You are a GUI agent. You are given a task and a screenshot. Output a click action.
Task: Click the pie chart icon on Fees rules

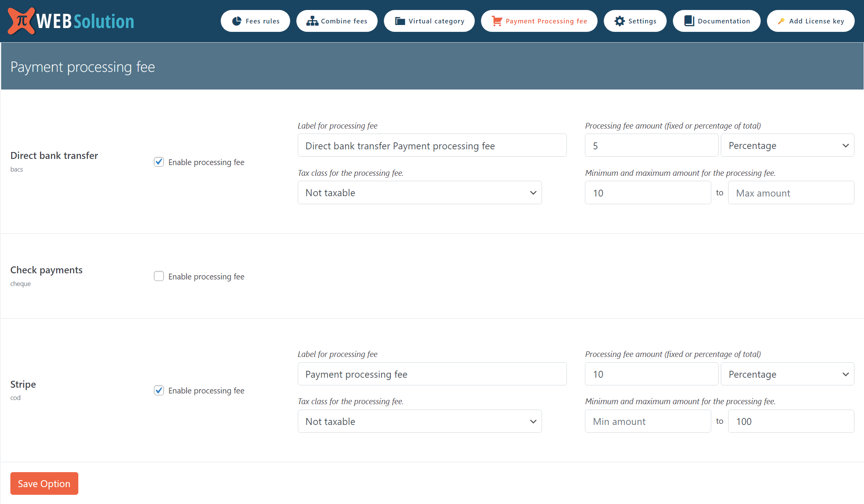pyautogui.click(x=237, y=21)
